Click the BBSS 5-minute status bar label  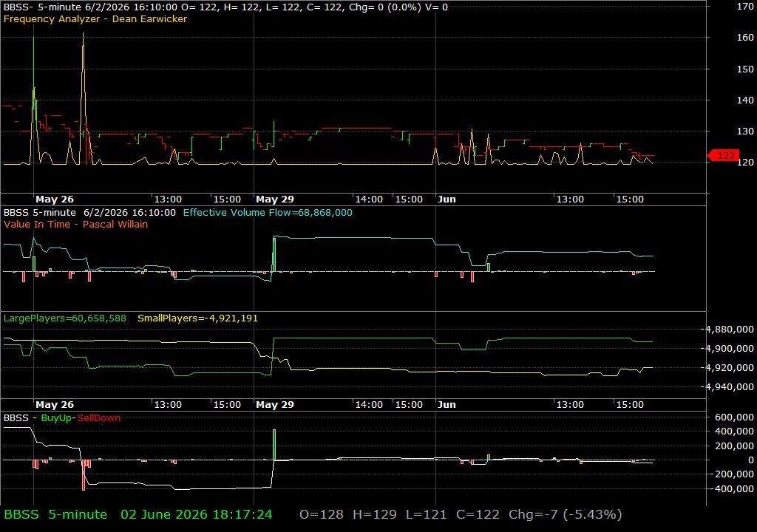point(55,514)
